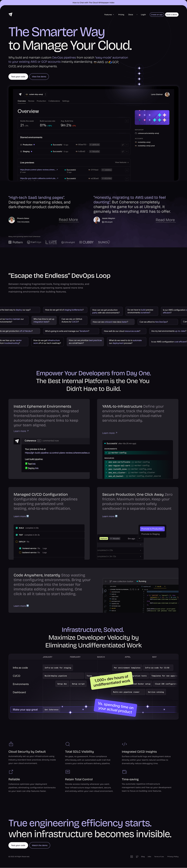Click the CarEdge customer logo
The height and width of the screenshot is (868, 187).
tap(34, 242)
